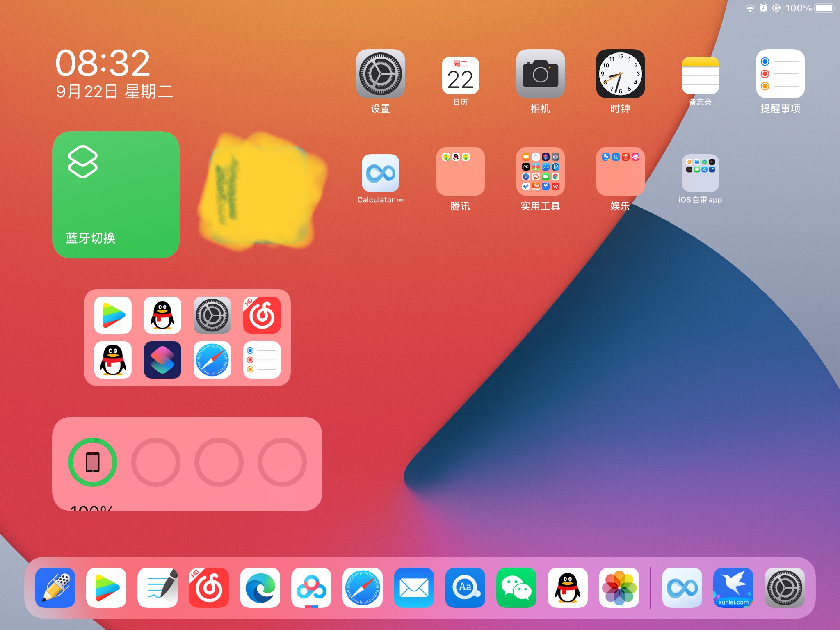Open 提醒事项 Reminders app at top right
Image resolution: width=840 pixels, height=630 pixels.
[x=780, y=74]
